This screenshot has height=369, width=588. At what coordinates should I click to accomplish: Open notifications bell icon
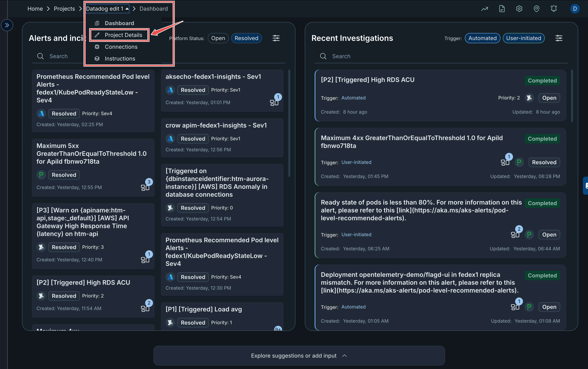[554, 9]
